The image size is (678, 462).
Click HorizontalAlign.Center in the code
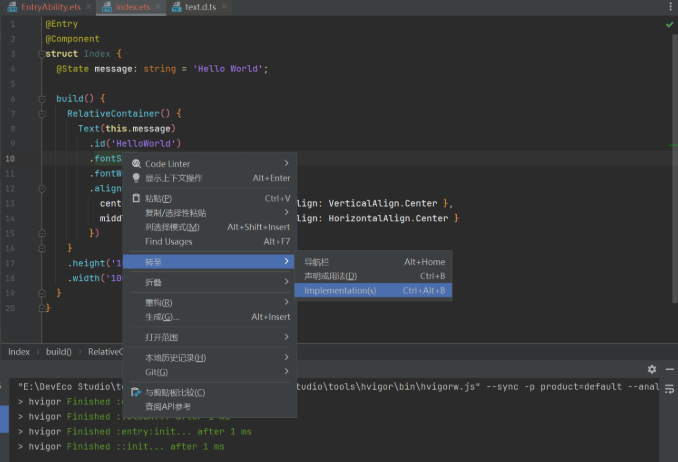(388, 218)
